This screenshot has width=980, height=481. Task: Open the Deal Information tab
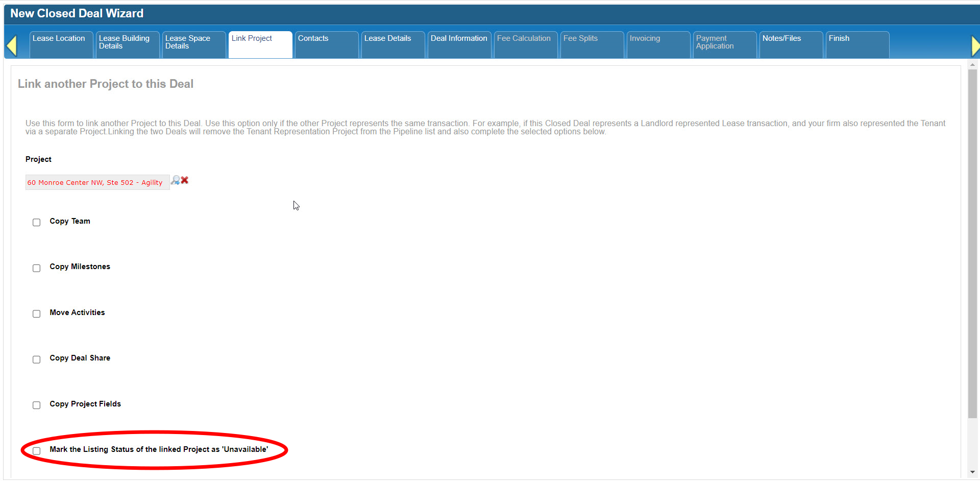pyautogui.click(x=459, y=44)
